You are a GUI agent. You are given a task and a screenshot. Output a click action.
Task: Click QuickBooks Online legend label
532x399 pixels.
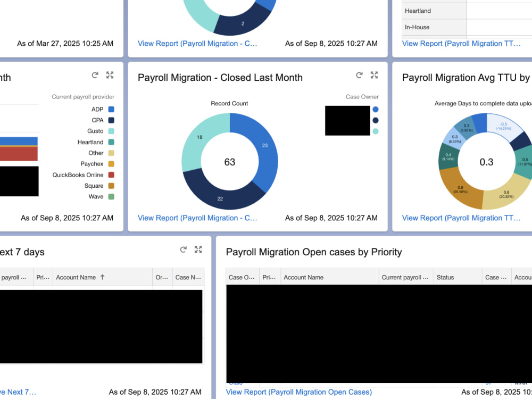(78, 174)
